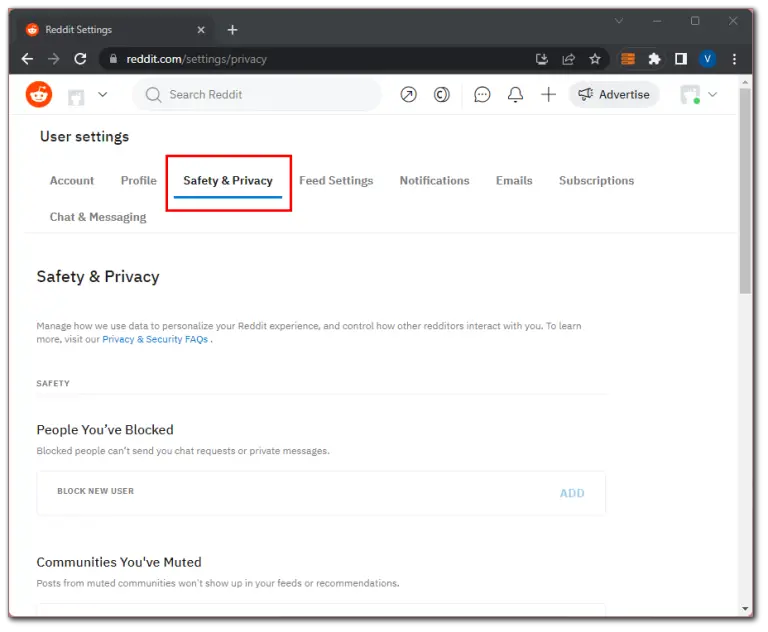Select the Feed Settings tab
The width and height of the screenshot is (768, 632).
tap(336, 181)
